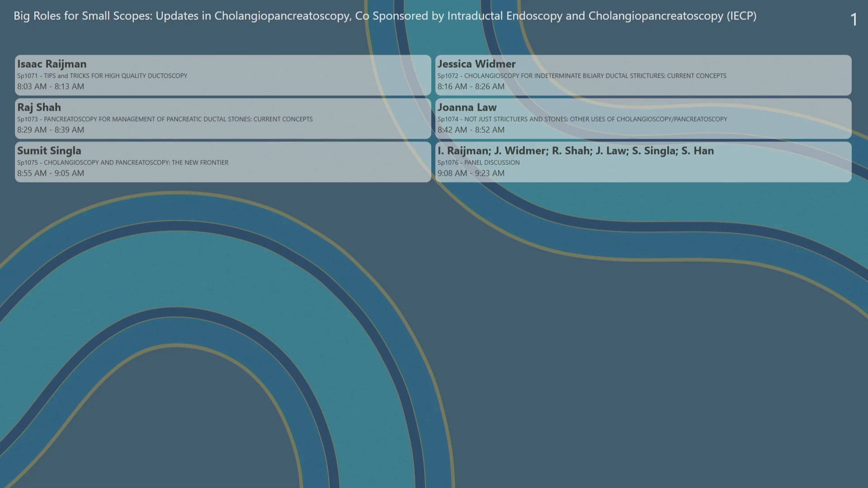
Task: Click Sp1073 pancreatoscopy ductal stones text
Action: [x=165, y=119]
